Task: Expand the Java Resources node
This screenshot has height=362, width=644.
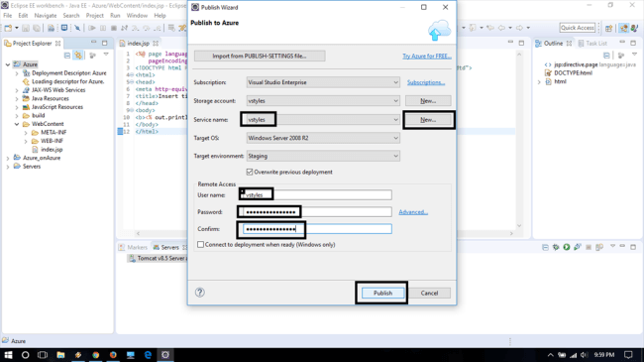Action: (17, 99)
